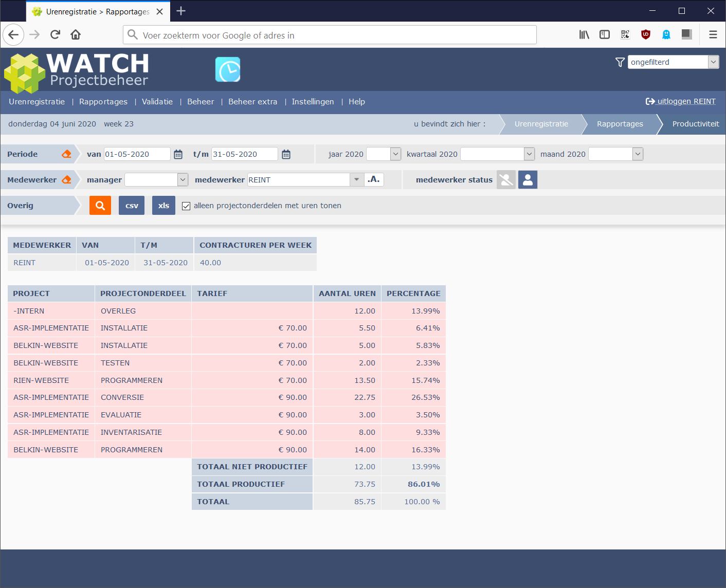Toggle inactive employee status icon
This screenshot has height=588, width=726.
click(506, 180)
